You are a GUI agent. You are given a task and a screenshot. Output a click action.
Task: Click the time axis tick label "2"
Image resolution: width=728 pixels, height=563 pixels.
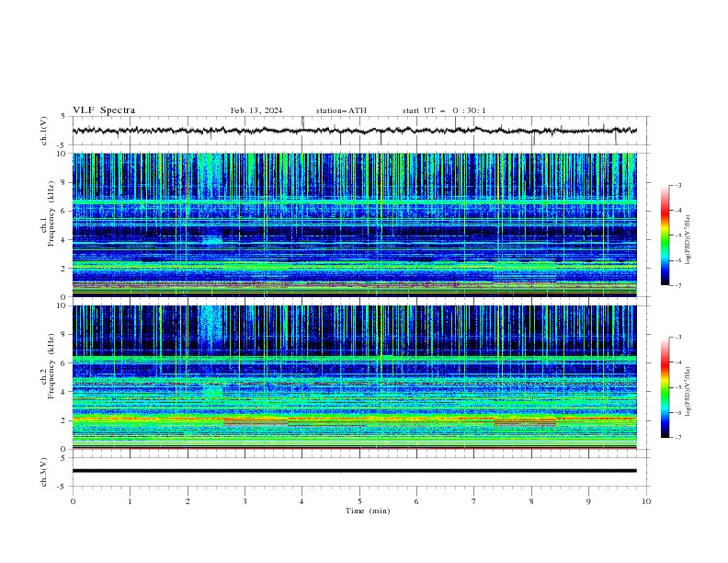pyautogui.click(x=188, y=501)
